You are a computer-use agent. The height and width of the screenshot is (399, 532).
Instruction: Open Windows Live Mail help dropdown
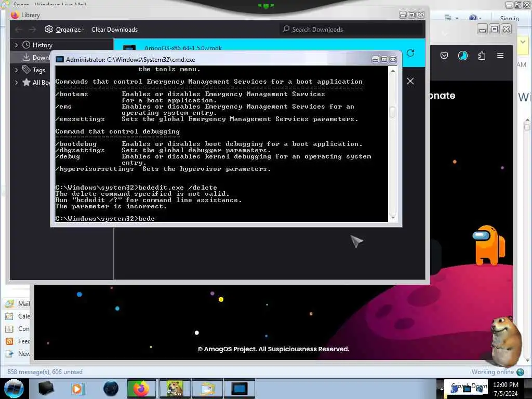[475, 18]
